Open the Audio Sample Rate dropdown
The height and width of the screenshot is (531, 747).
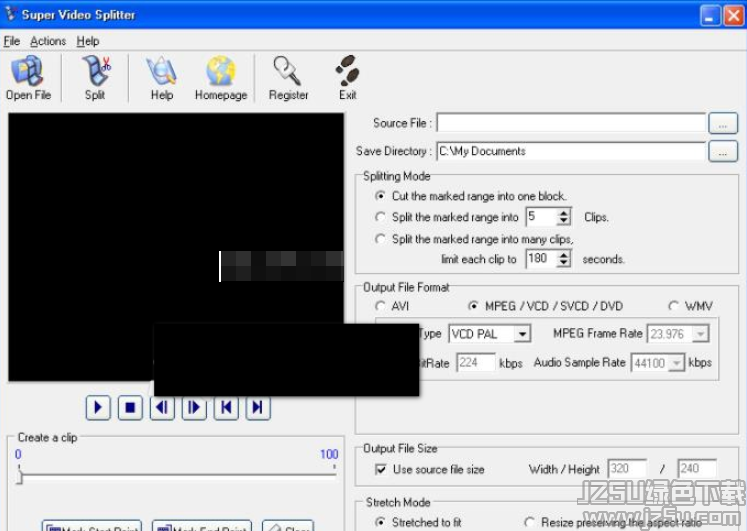point(676,363)
